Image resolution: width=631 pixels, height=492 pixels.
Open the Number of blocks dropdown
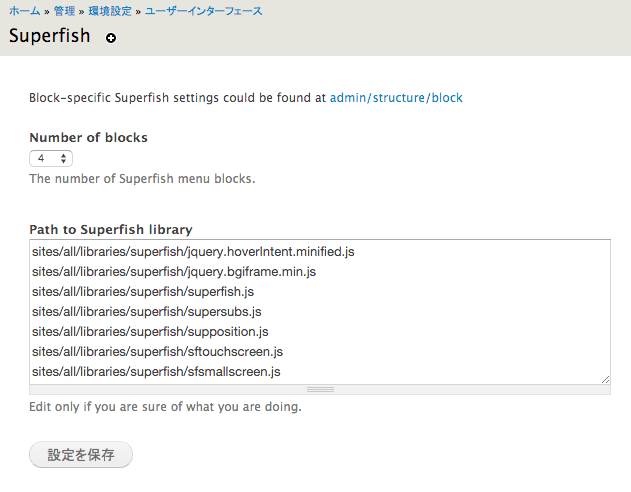[x=51, y=159]
